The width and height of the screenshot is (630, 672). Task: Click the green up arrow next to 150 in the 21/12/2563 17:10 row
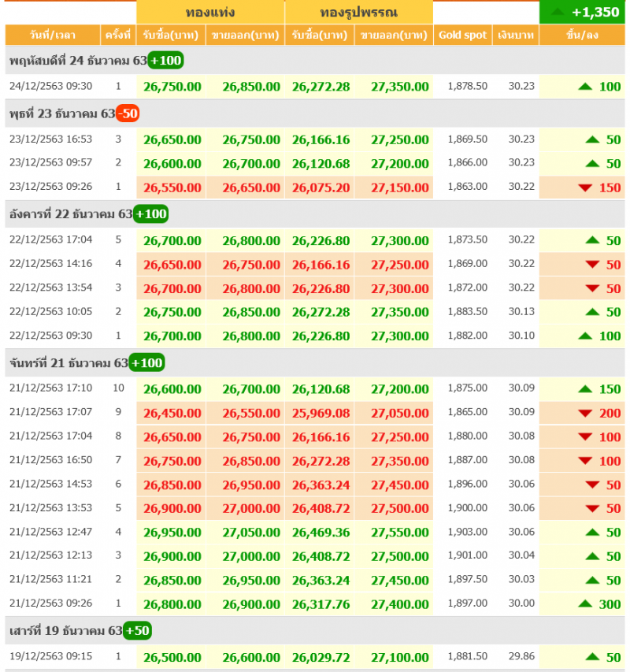coord(584,388)
